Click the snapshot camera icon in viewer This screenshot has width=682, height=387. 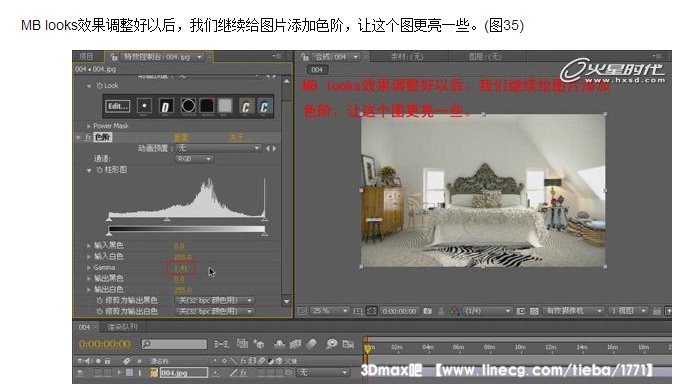(x=428, y=311)
